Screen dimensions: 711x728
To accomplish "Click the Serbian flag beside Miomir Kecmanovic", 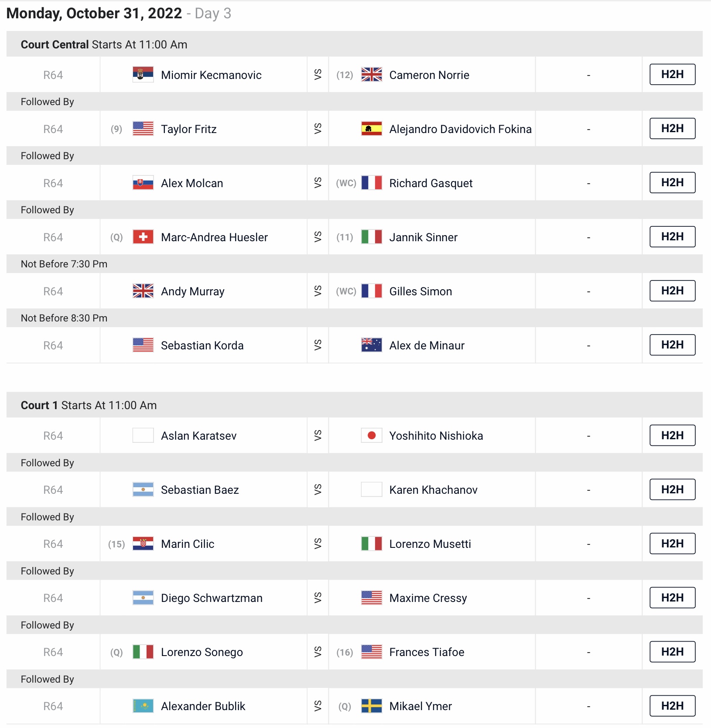I will [x=143, y=75].
